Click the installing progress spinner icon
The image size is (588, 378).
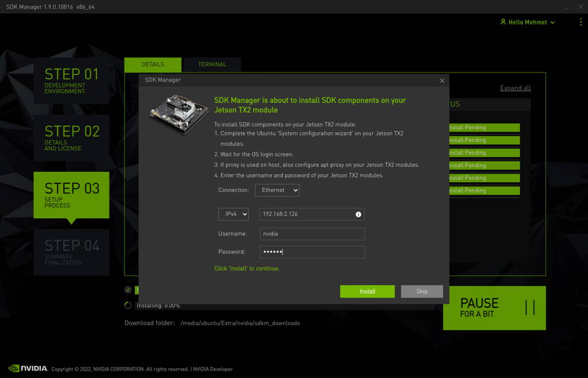click(x=128, y=305)
